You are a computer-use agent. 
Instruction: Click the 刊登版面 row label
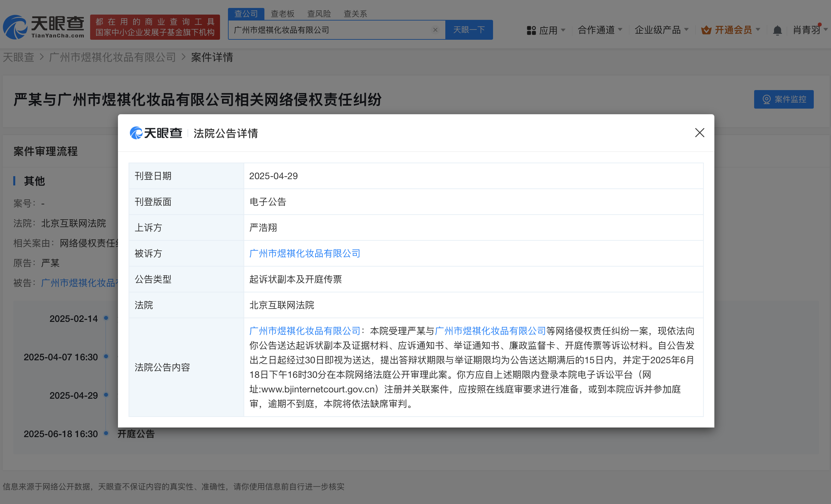[x=153, y=202]
